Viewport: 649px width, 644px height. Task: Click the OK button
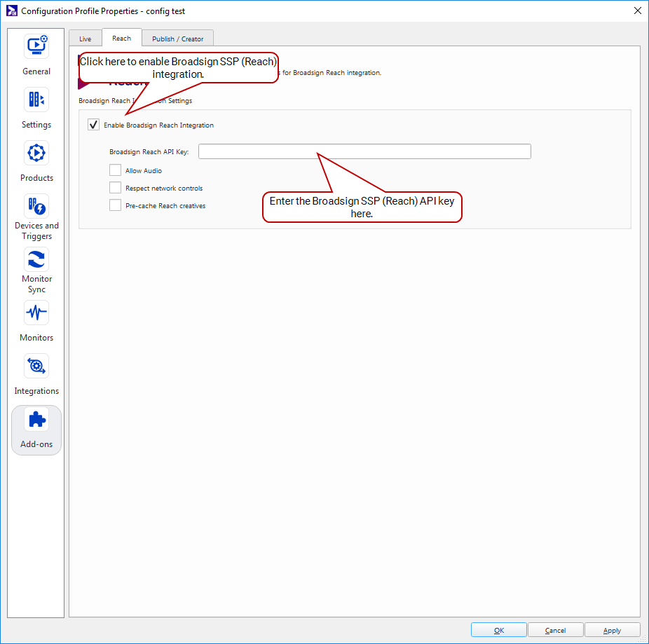click(499, 630)
